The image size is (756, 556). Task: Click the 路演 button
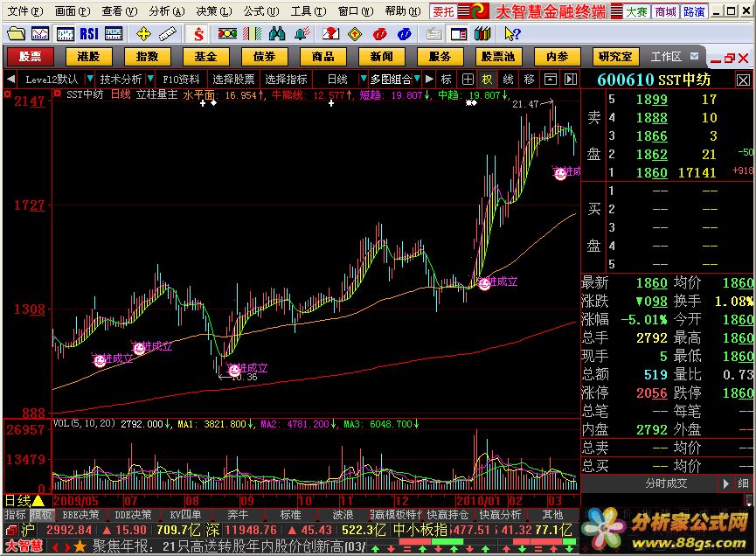[x=694, y=11]
